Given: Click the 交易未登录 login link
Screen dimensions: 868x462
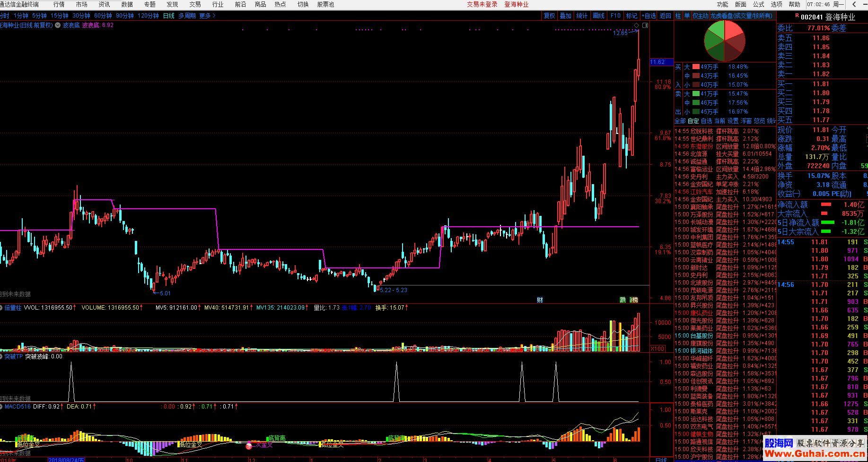Looking at the screenshot, I should pos(482,4).
